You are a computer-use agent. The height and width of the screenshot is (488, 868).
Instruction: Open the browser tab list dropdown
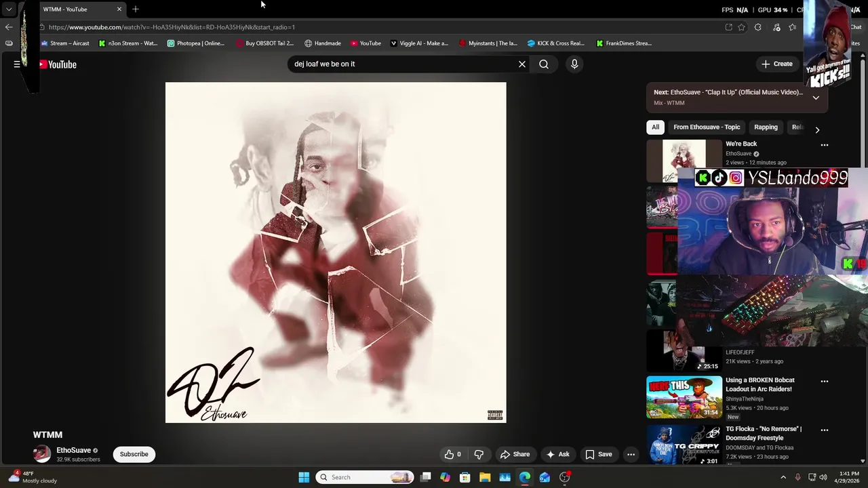(x=9, y=9)
